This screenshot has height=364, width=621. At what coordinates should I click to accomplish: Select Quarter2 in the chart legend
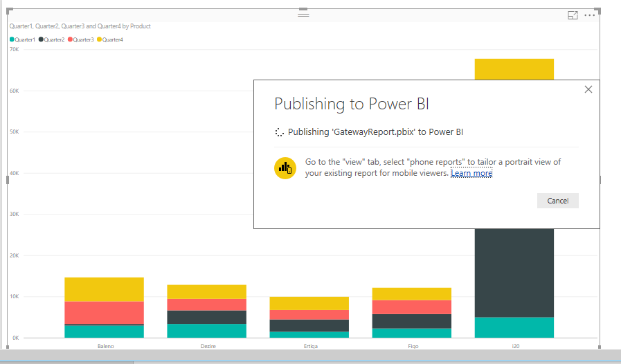(x=51, y=39)
